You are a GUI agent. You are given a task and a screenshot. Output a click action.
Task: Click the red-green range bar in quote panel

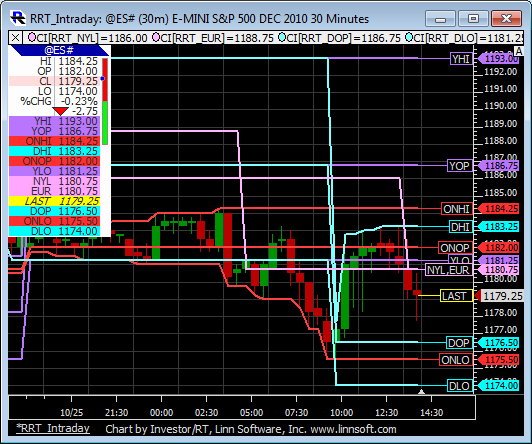tap(105, 101)
